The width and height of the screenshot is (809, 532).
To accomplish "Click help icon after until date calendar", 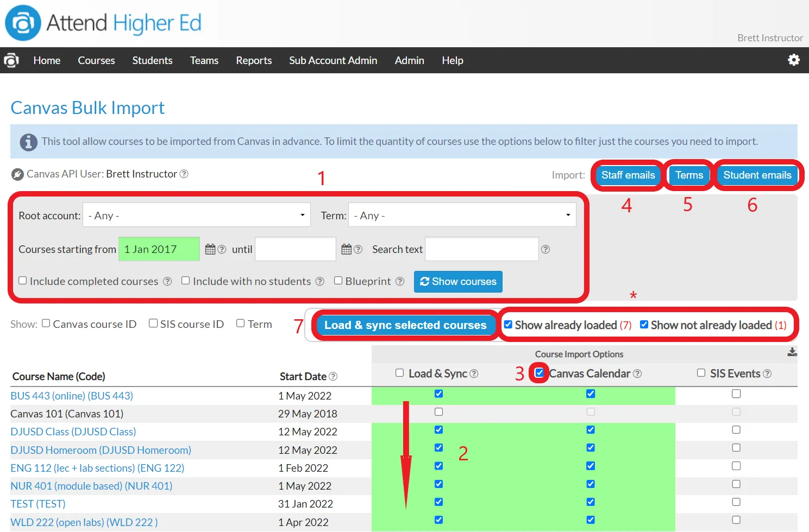I will tap(358, 249).
